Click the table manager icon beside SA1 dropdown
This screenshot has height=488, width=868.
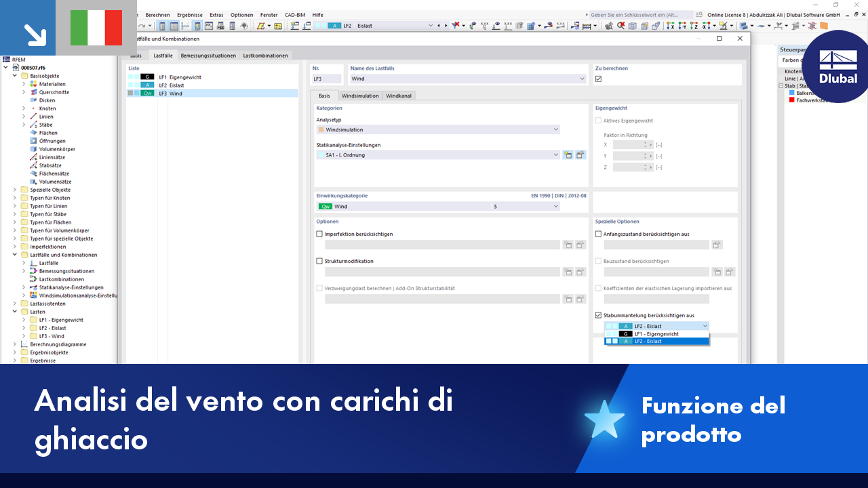point(580,155)
